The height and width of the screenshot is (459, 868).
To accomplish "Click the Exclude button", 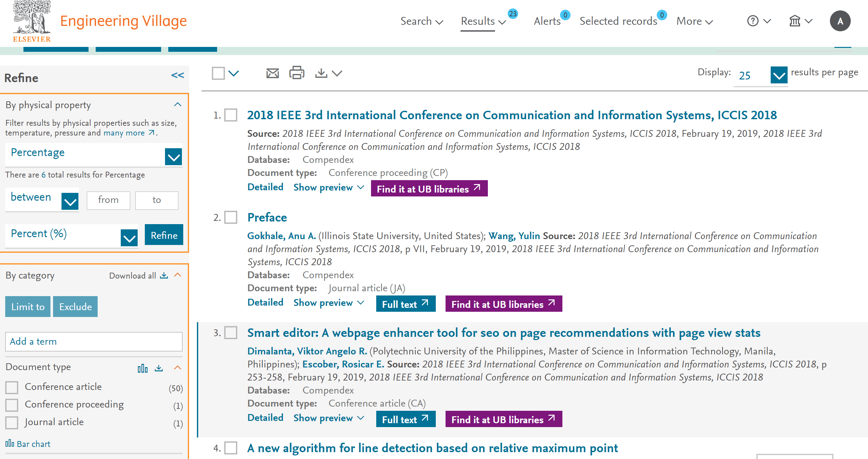I will pos(76,307).
